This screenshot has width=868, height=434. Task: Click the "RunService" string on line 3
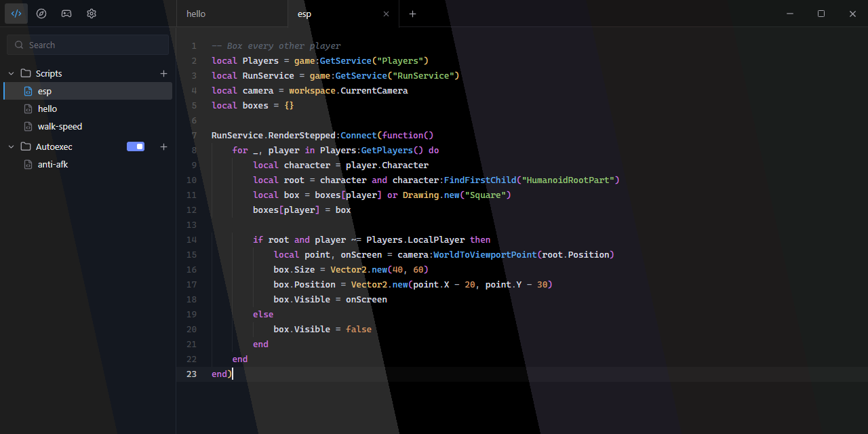coord(423,75)
